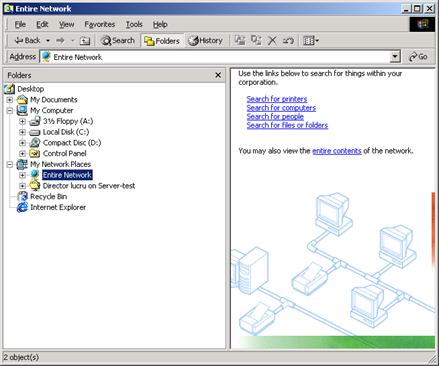The height and width of the screenshot is (366, 439).
Task: Click the Delete X toolbar icon
Action: (x=272, y=41)
